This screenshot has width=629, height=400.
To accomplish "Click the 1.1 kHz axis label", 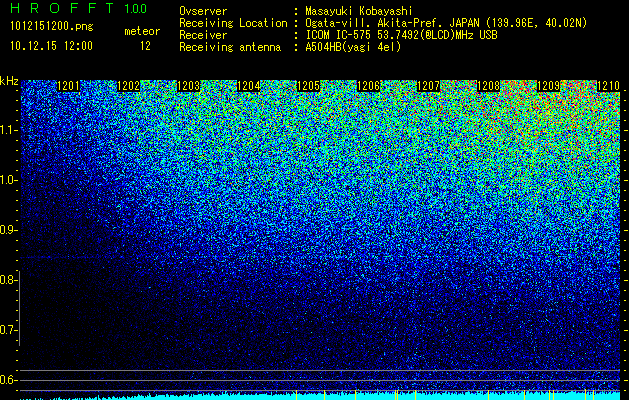I will (7, 130).
